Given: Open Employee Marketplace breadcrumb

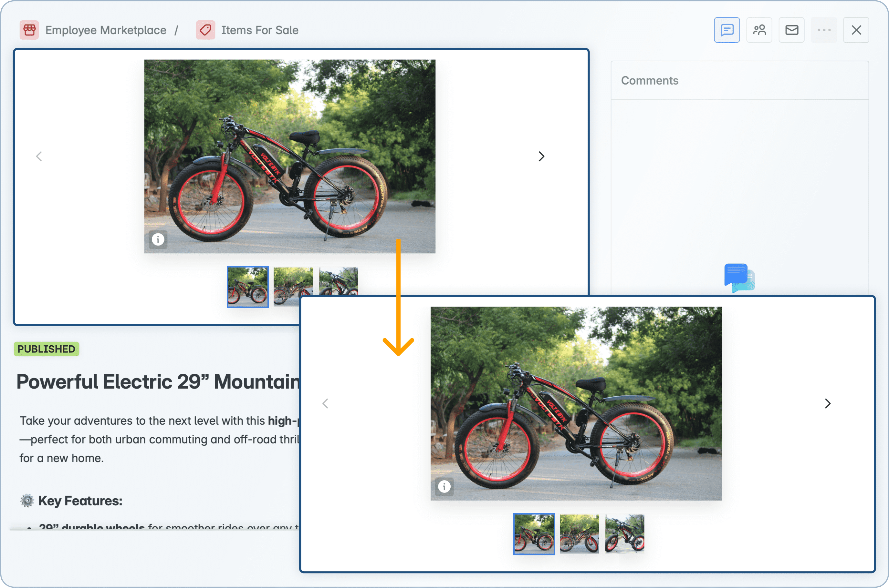Looking at the screenshot, I should point(105,30).
